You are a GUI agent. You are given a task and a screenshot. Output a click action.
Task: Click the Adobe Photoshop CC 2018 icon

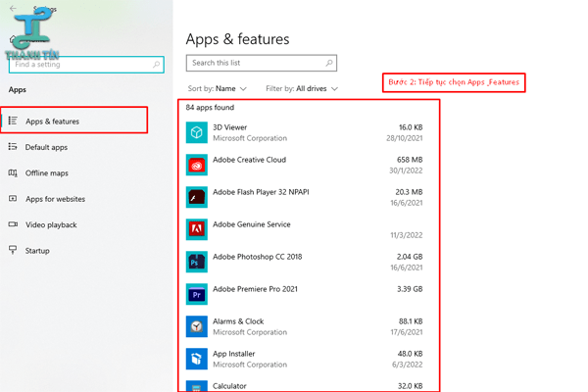click(197, 262)
